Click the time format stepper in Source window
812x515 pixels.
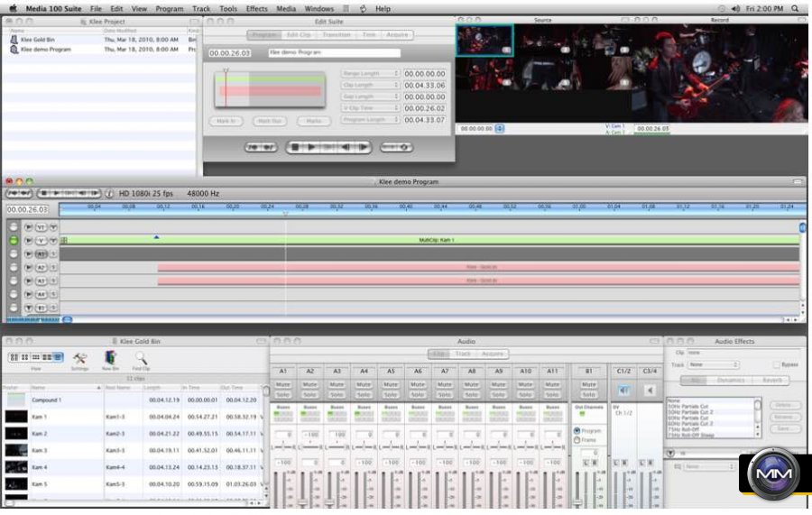coord(499,128)
